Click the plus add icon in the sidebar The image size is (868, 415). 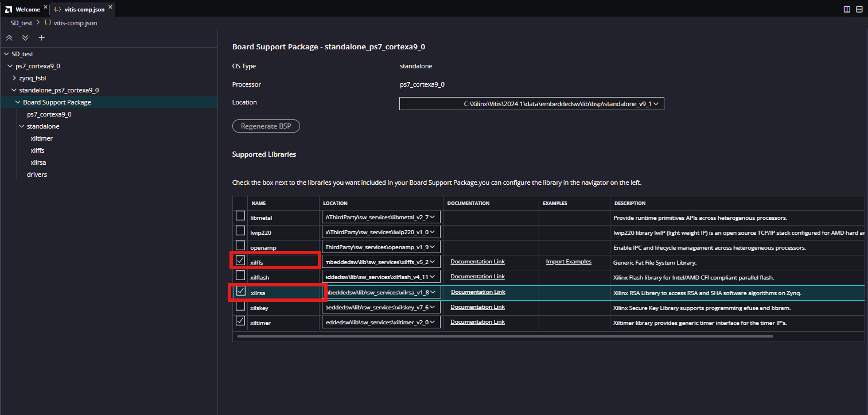[x=41, y=38]
